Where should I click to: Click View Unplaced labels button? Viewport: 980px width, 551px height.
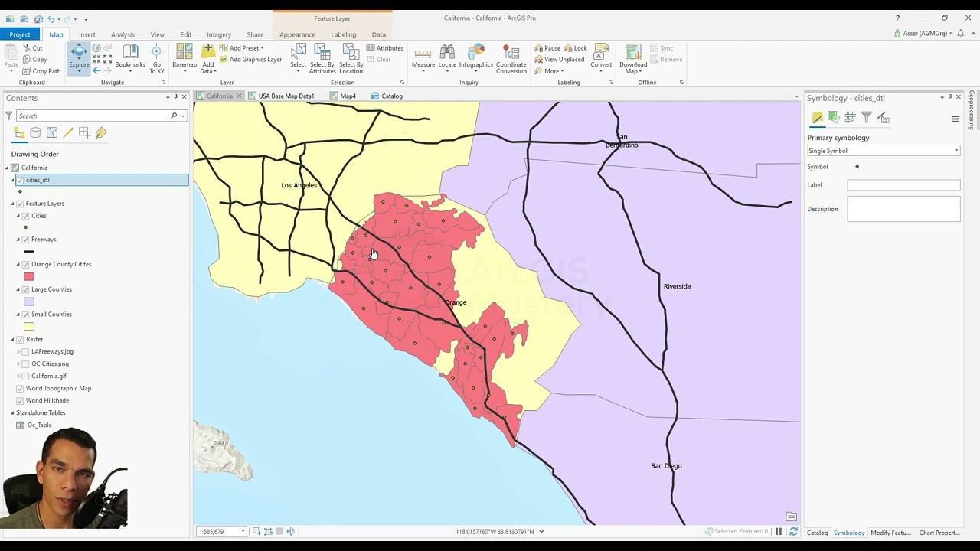click(x=560, y=60)
